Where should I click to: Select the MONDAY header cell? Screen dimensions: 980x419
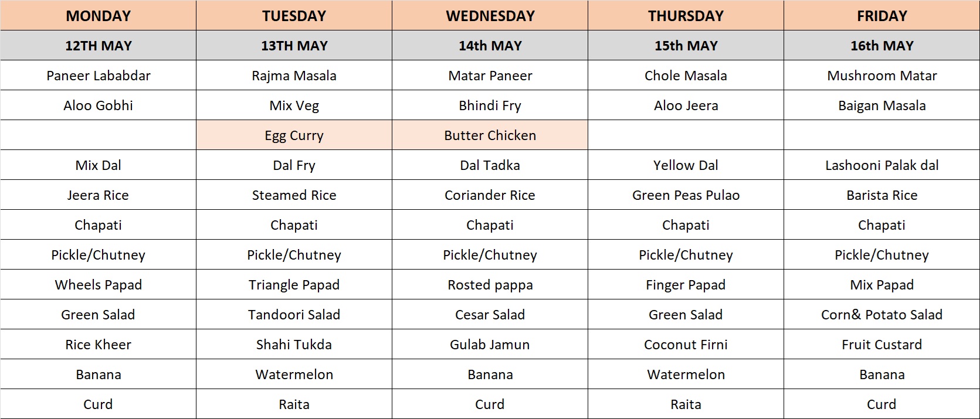[98, 15]
